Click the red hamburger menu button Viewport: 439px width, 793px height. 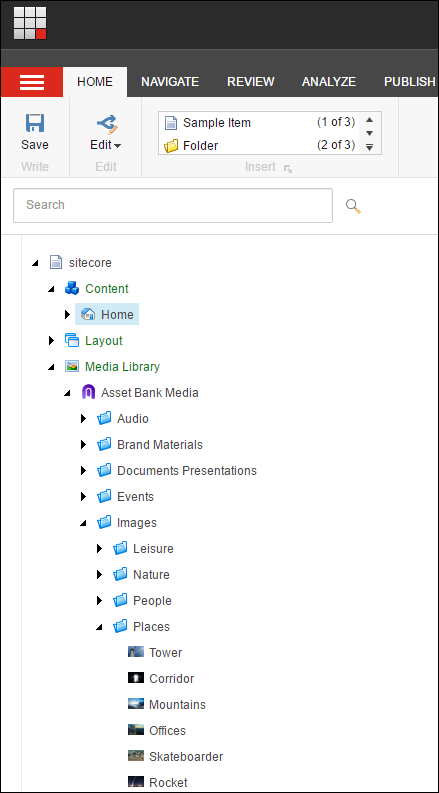tap(32, 82)
